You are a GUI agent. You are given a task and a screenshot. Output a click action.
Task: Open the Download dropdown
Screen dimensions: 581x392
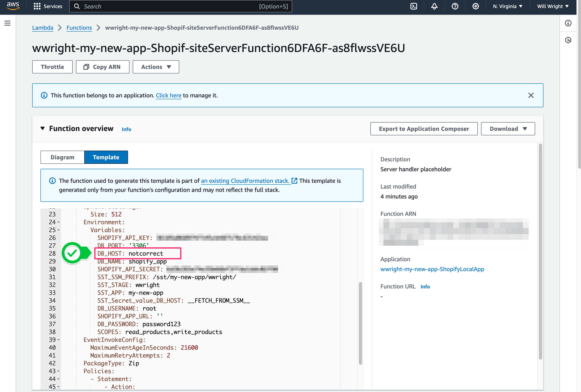click(508, 129)
